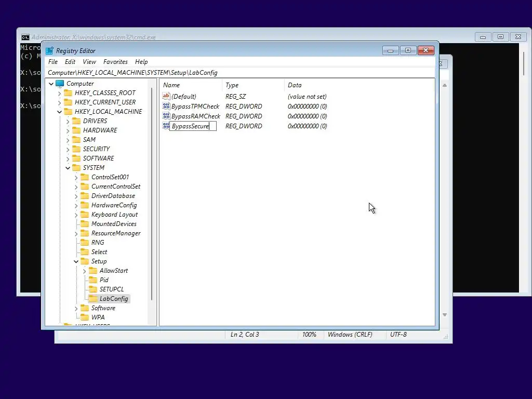Click BypassRAMCheck DWORD value icon

click(166, 116)
